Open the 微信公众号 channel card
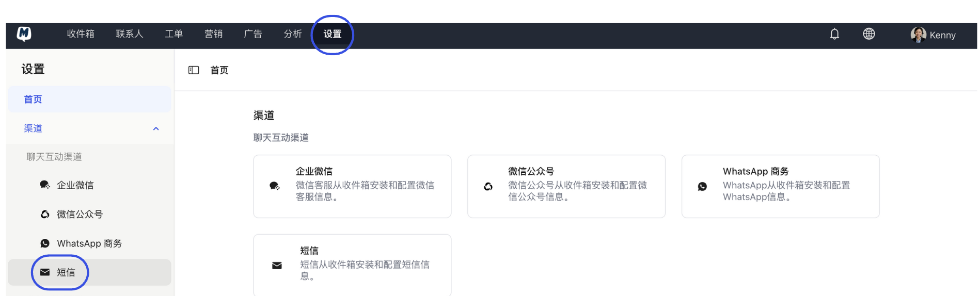Screen dimensions: 980x296 566,186
